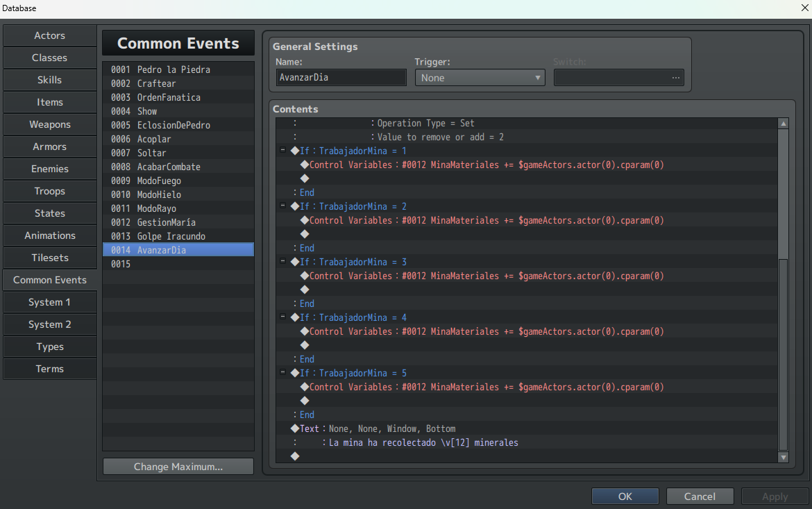The image size is (812, 509).
Task: Collapse the If TrabajadorMina = 5 branch
Action: 282,373
